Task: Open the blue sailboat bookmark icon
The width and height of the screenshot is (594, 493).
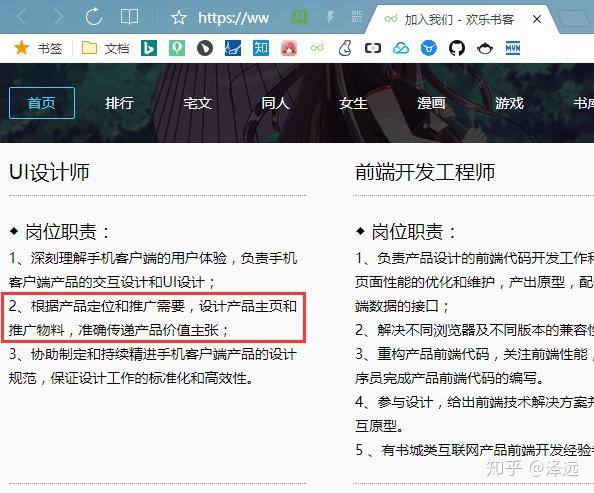Action: 233,48
